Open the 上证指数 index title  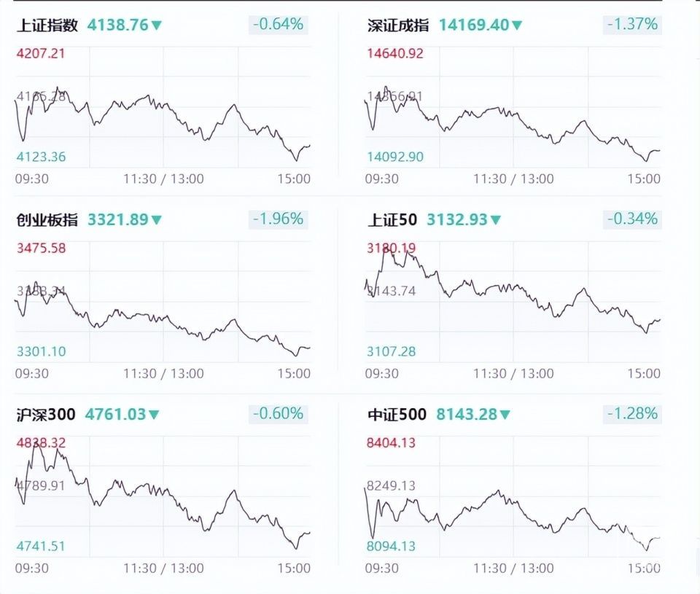click(47, 26)
